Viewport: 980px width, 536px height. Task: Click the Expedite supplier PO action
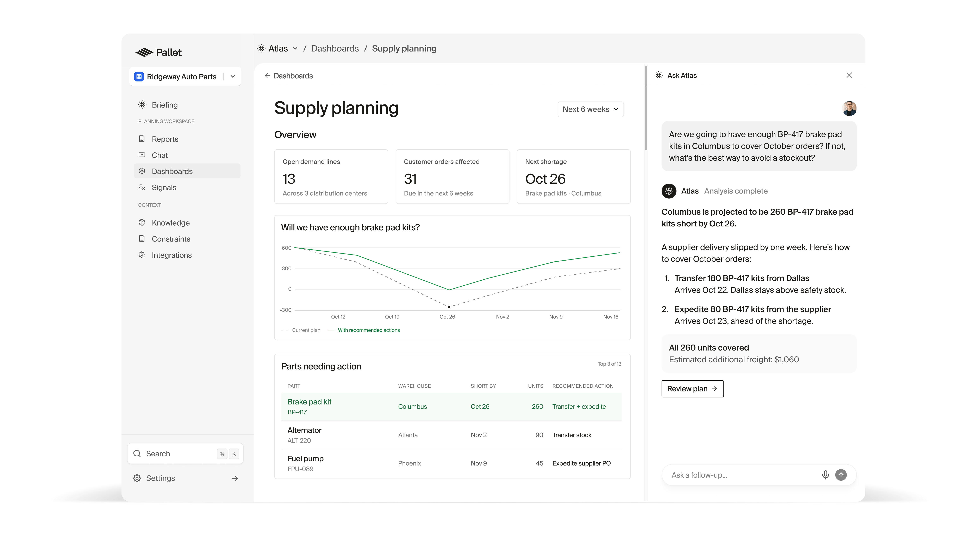tap(581, 463)
